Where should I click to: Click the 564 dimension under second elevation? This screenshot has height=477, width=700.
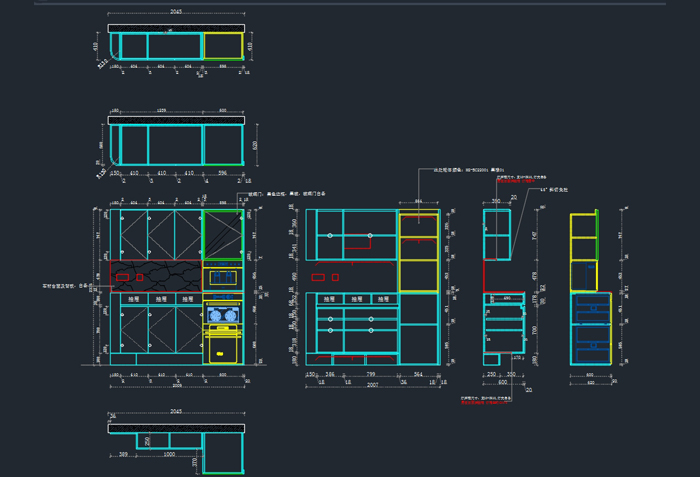click(x=418, y=374)
